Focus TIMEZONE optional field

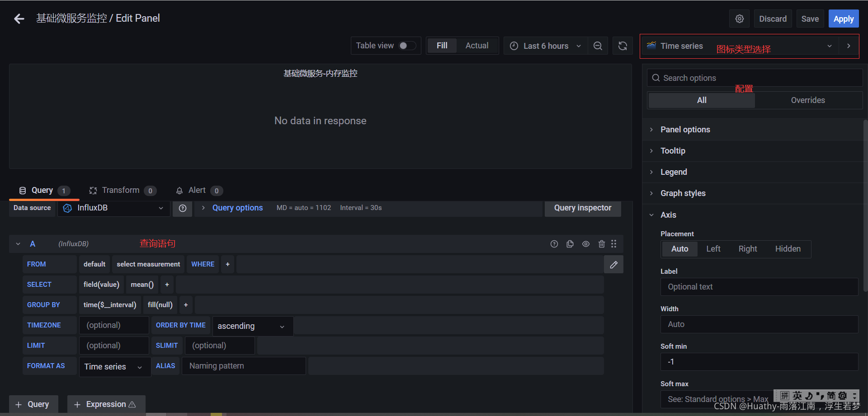pyautogui.click(x=114, y=325)
